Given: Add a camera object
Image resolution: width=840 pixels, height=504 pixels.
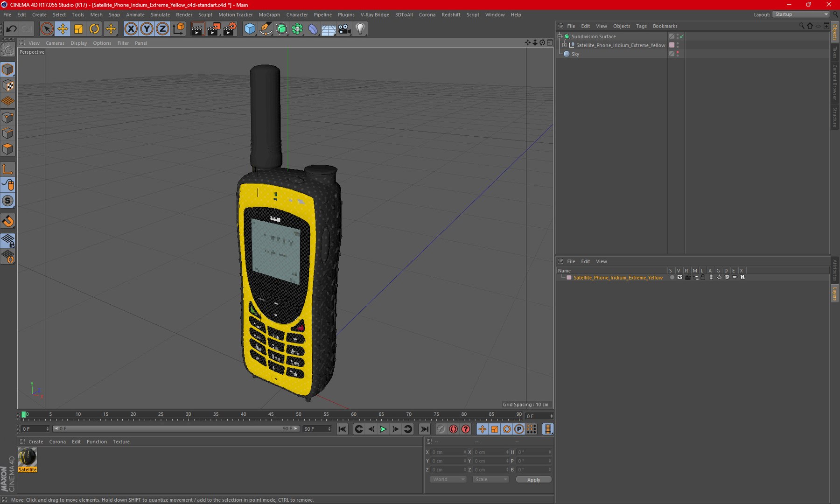Looking at the screenshot, I should (344, 29).
